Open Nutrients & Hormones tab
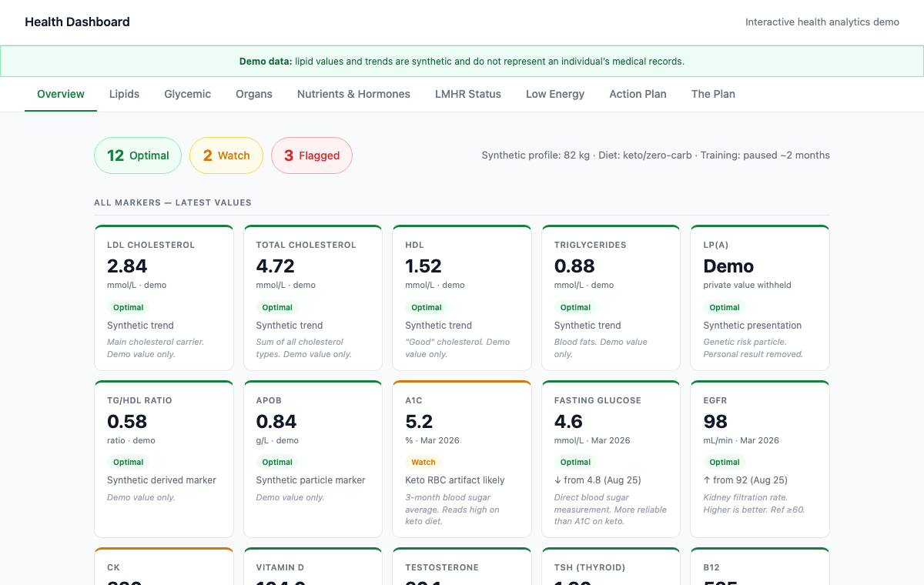This screenshot has height=585, width=924. click(x=353, y=94)
